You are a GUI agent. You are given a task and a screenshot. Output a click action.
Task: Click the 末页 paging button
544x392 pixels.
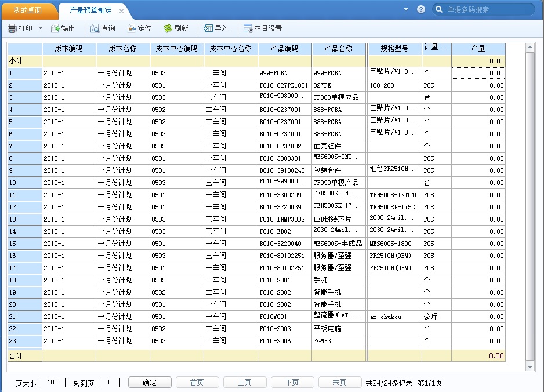tap(340, 382)
